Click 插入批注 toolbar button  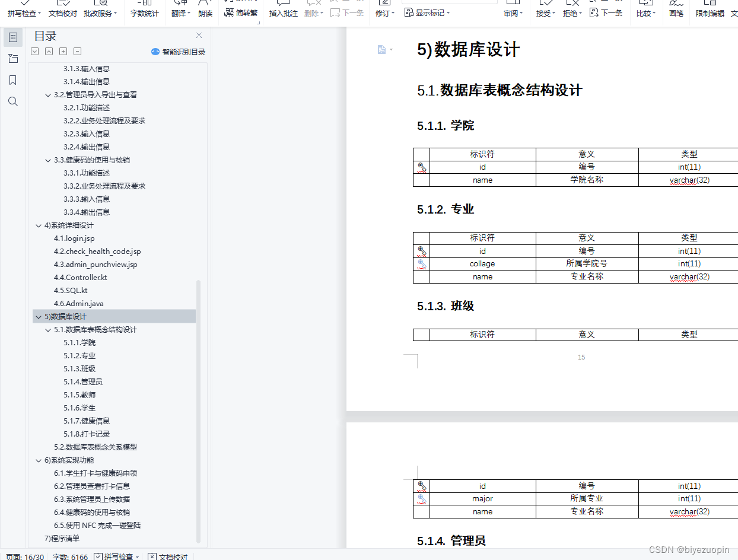point(284,13)
